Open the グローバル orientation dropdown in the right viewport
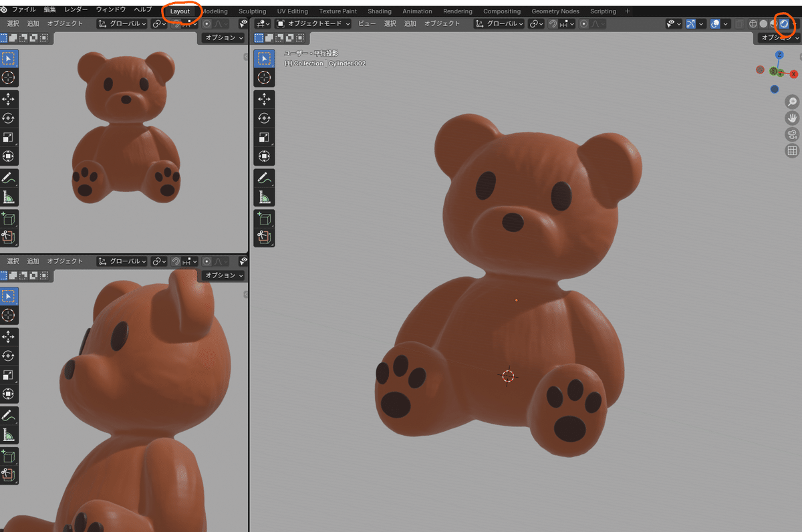The image size is (802, 532). [x=500, y=24]
